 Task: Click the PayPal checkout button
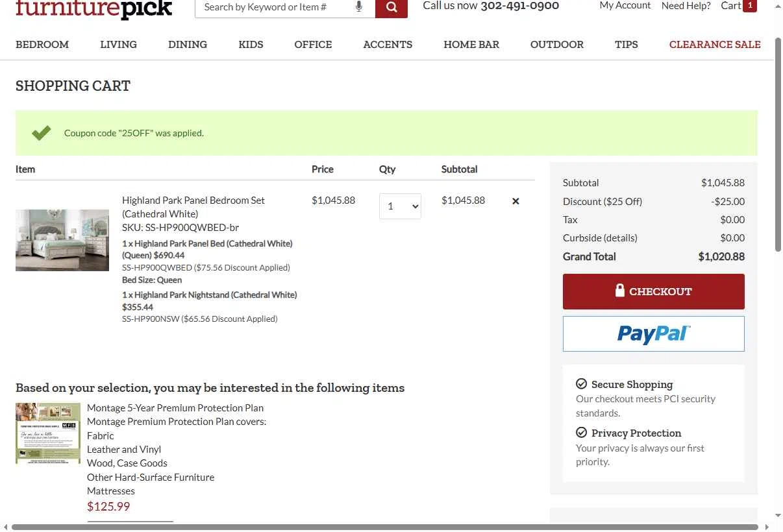[x=654, y=334]
